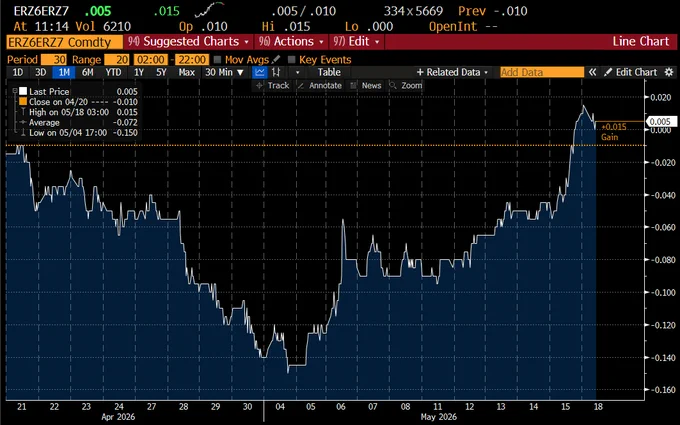This screenshot has height=425, width=680.
Task: Open the Table view
Action: pos(329,72)
